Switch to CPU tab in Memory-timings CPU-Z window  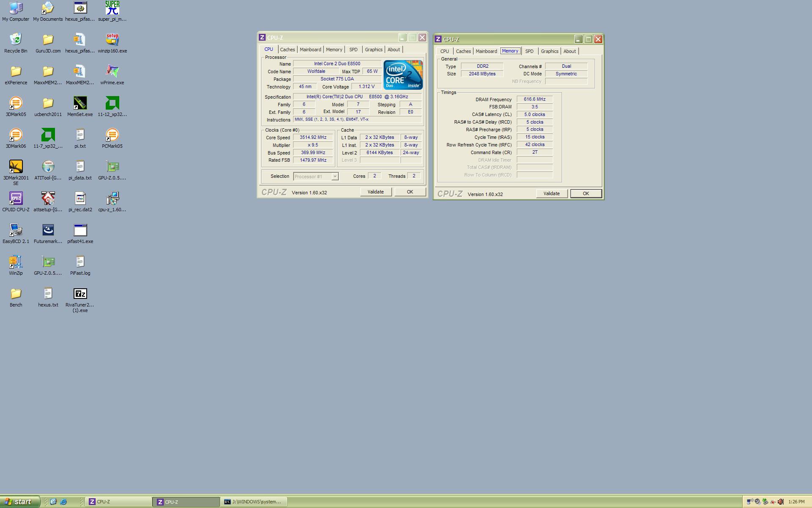coord(444,51)
